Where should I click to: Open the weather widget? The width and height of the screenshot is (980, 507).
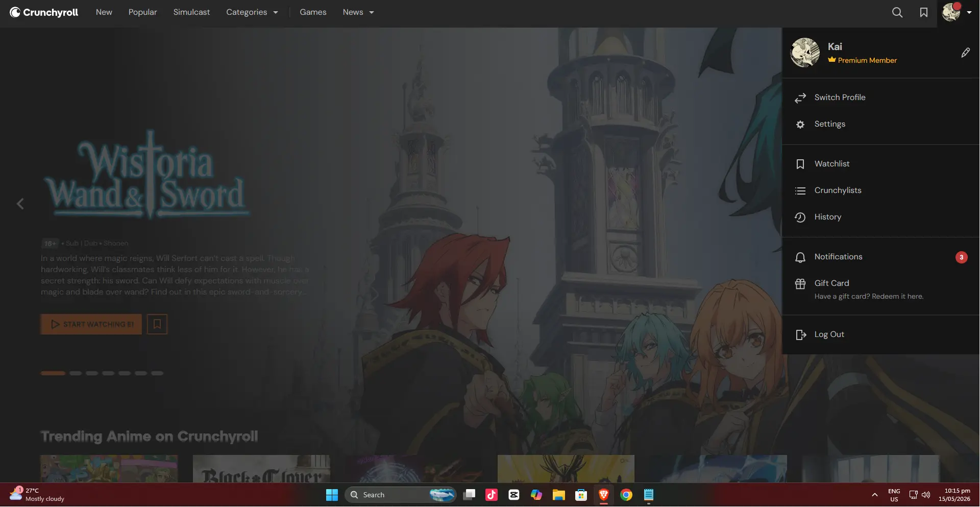[x=37, y=495]
